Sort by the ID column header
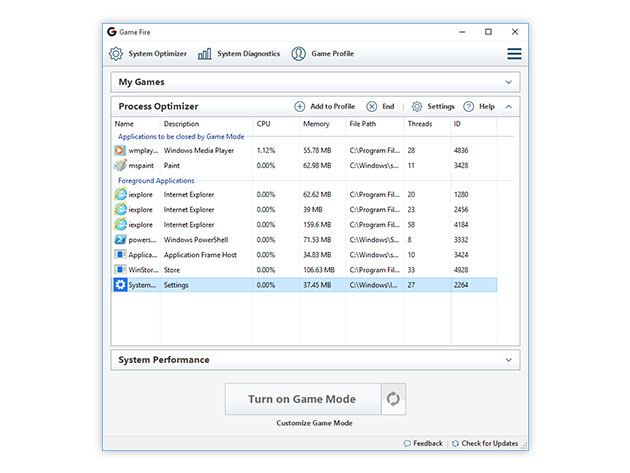630x473 pixels. pos(457,124)
